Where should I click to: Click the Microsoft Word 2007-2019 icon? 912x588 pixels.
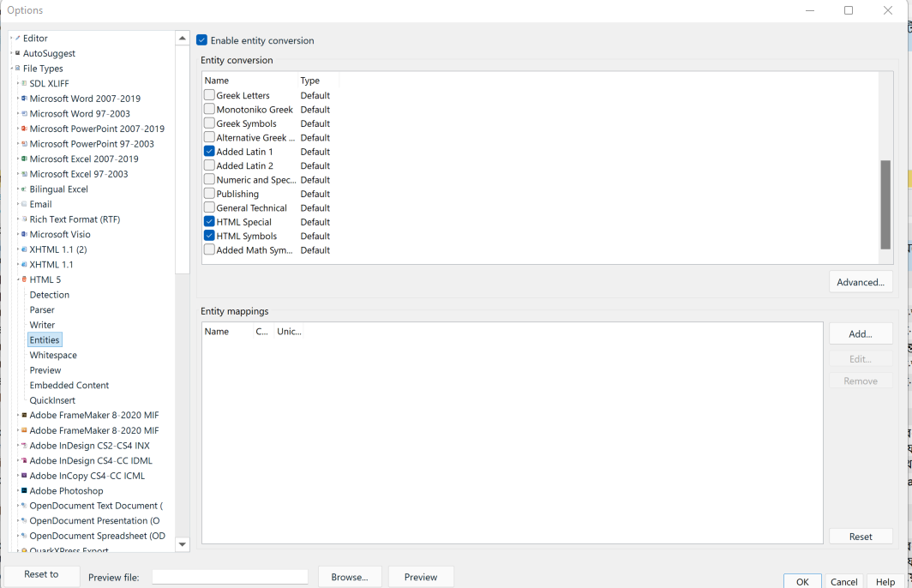click(x=24, y=99)
